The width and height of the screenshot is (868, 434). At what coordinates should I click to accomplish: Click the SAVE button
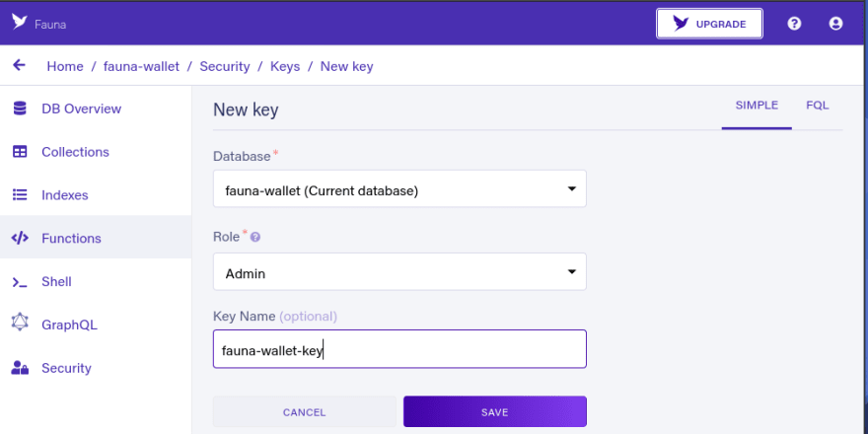(x=495, y=412)
